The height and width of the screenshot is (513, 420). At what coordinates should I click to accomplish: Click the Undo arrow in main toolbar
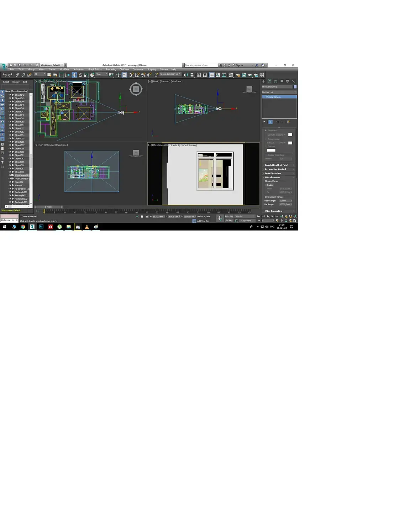4,75
